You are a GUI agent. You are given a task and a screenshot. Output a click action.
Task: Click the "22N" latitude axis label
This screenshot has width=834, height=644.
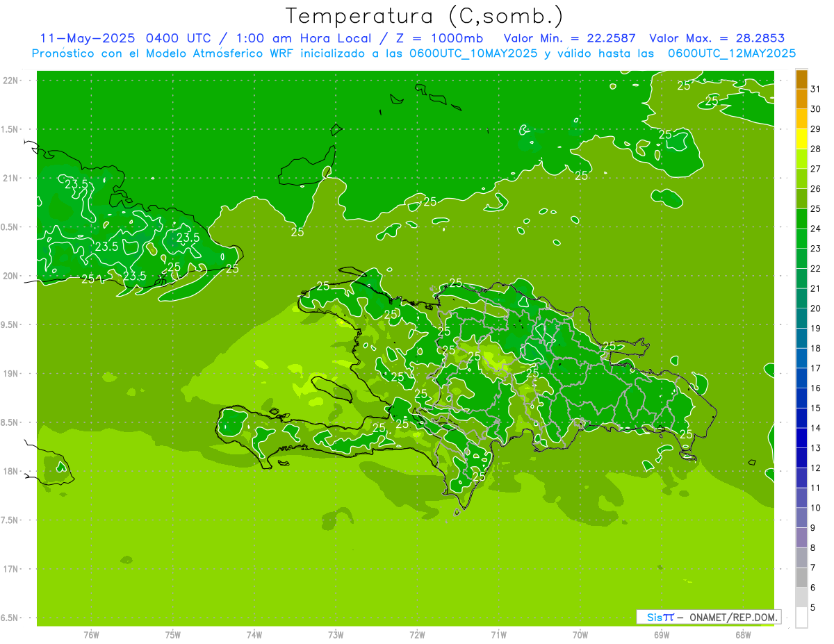pos(10,81)
